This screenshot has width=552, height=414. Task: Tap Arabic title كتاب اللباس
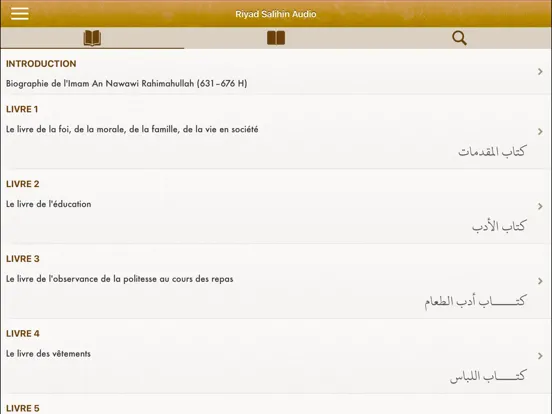[x=488, y=376]
